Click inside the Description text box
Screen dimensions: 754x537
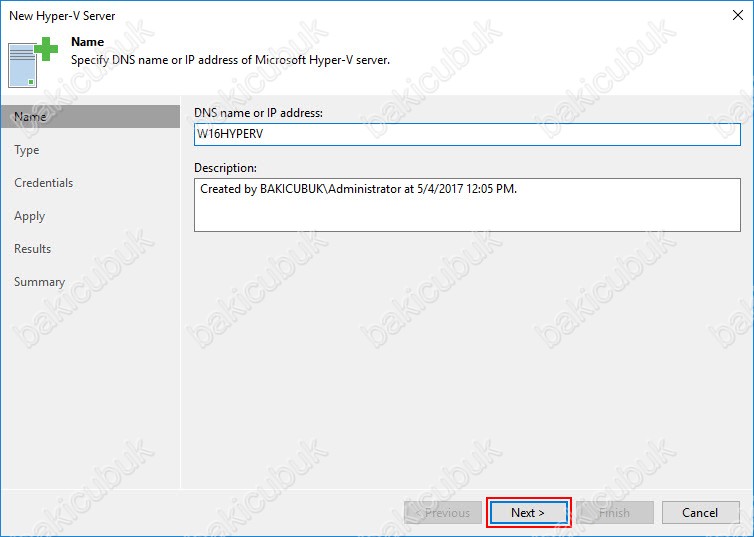coord(467,205)
